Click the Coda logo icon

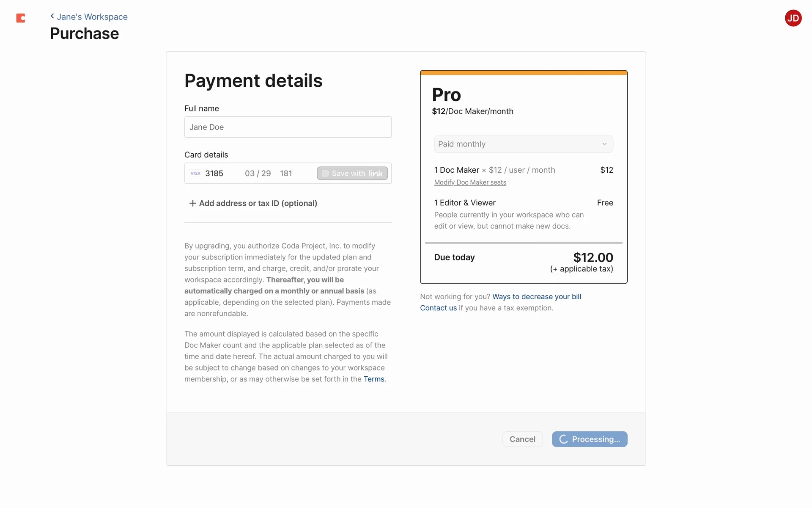[x=21, y=18]
